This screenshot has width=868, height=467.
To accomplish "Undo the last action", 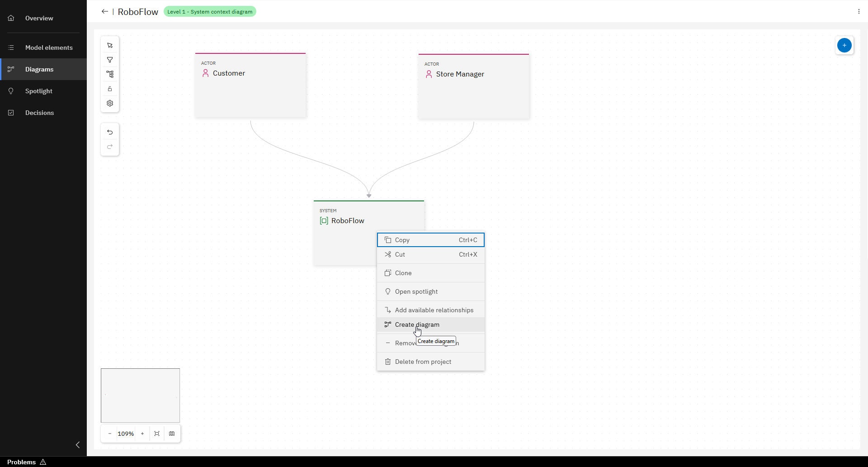I will [109, 132].
